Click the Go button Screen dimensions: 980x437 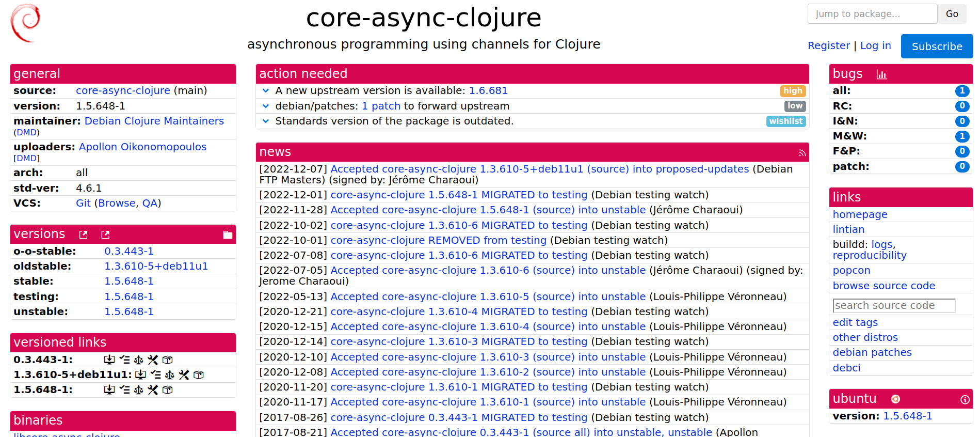click(x=952, y=14)
